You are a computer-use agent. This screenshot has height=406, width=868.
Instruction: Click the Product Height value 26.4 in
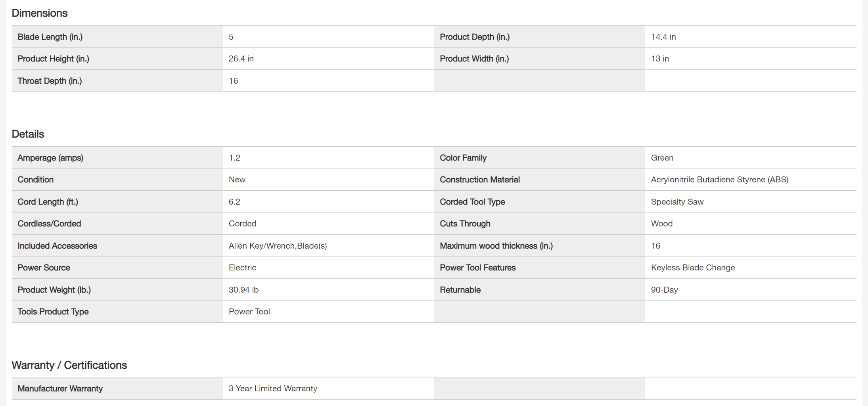coord(241,59)
